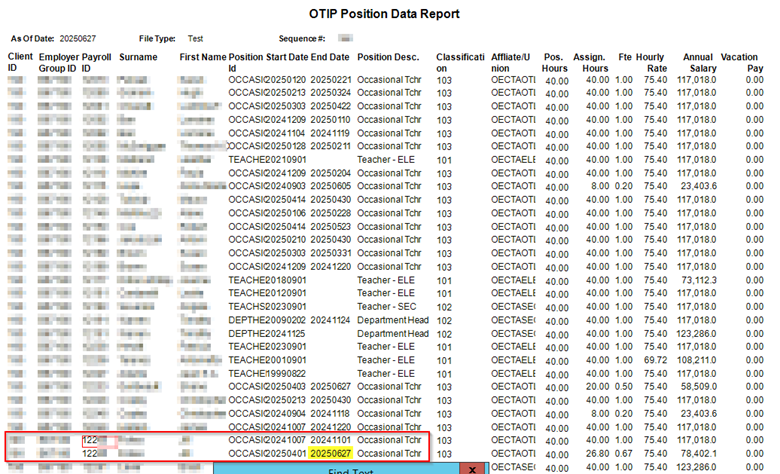Click the Hourly Rate column header
This screenshot has height=474, width=780.
651,63
